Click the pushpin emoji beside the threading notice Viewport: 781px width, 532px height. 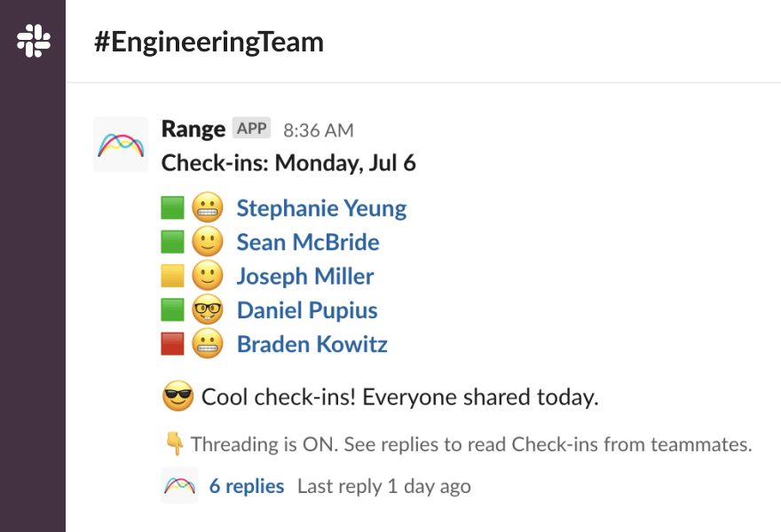(x=174, y=443)
